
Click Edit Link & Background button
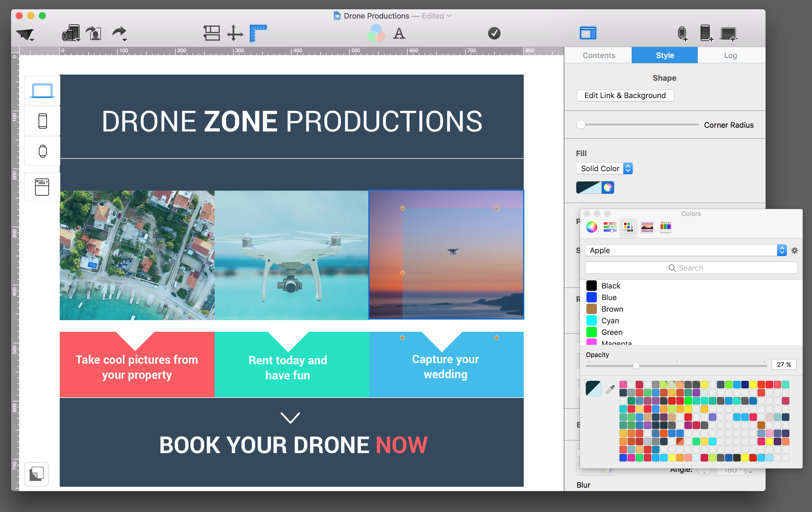coord(625,95)
